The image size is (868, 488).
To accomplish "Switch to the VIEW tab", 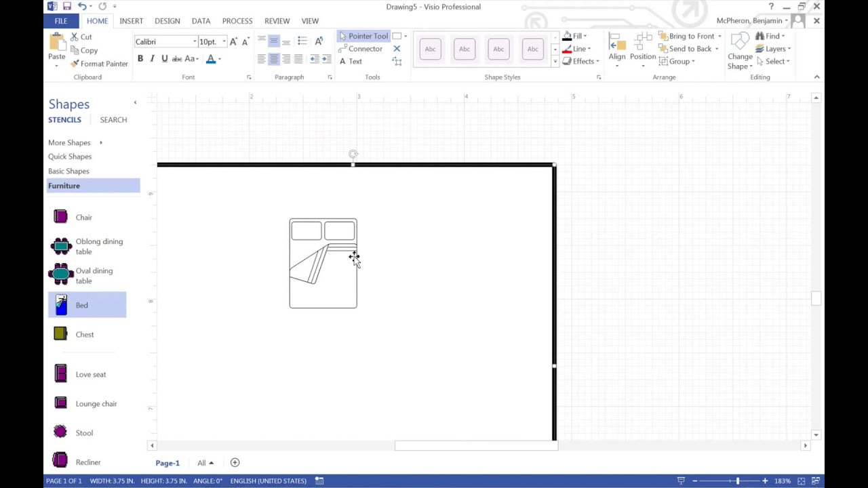I will (310, 21).
